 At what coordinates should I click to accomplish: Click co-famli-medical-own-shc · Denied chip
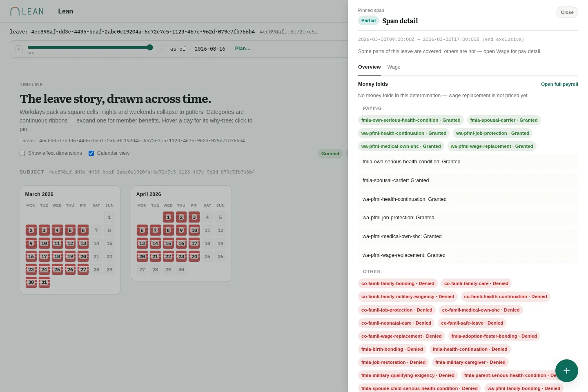click(481, 310)
